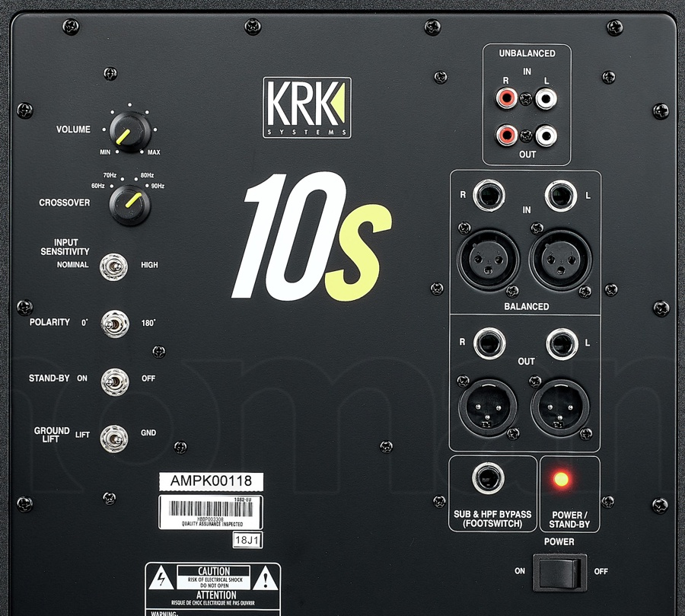Click the 80Hz crossover marking

147,175
